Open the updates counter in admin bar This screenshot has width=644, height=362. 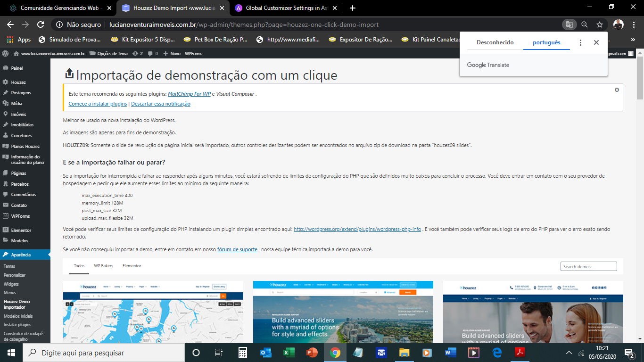pos(138,53)
